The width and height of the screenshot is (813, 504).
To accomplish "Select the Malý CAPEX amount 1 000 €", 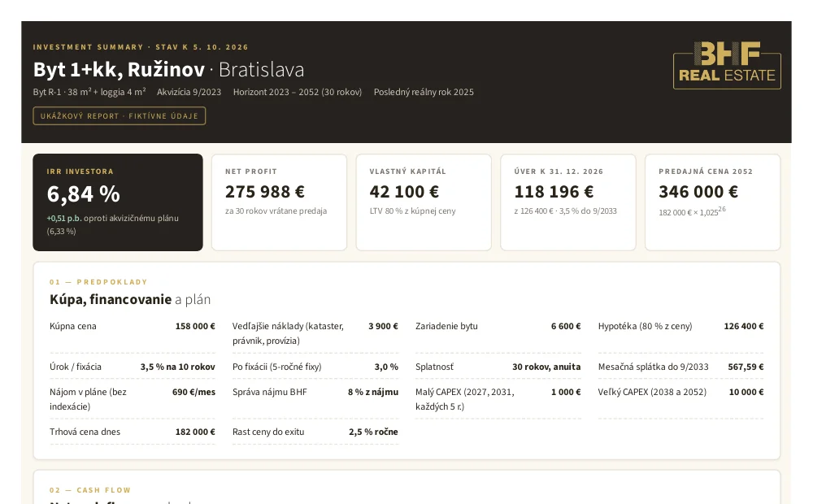I will pyautogui.click(x=566, y=392).
